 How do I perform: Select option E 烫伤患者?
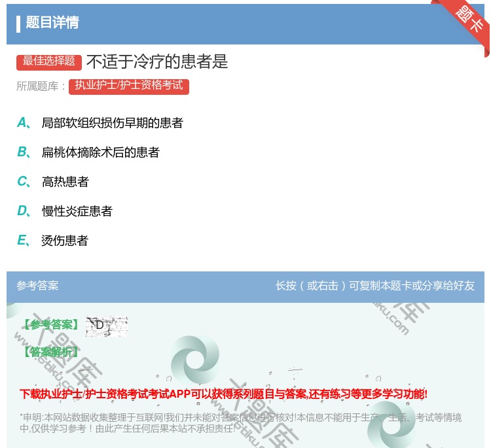click(52, 241)
